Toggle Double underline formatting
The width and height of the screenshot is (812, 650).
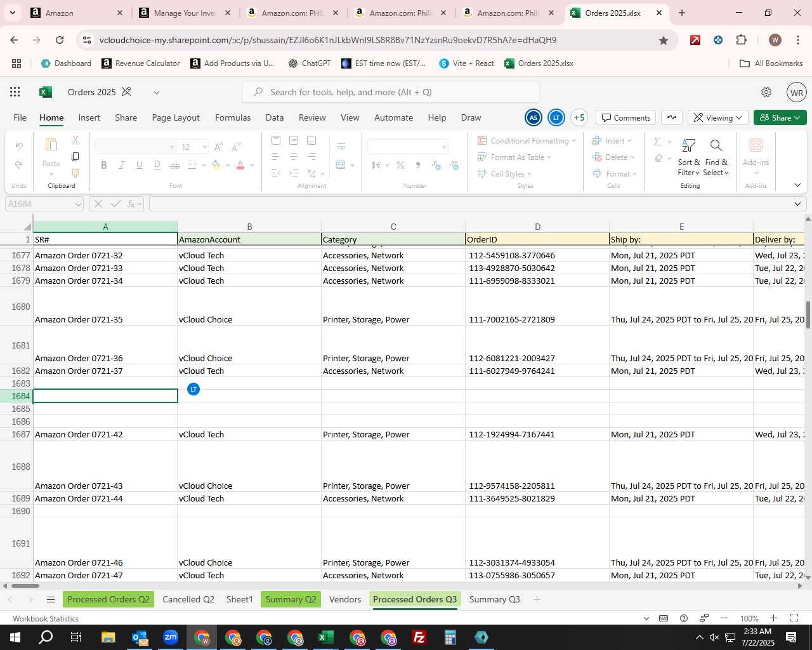tap(157, 165)
